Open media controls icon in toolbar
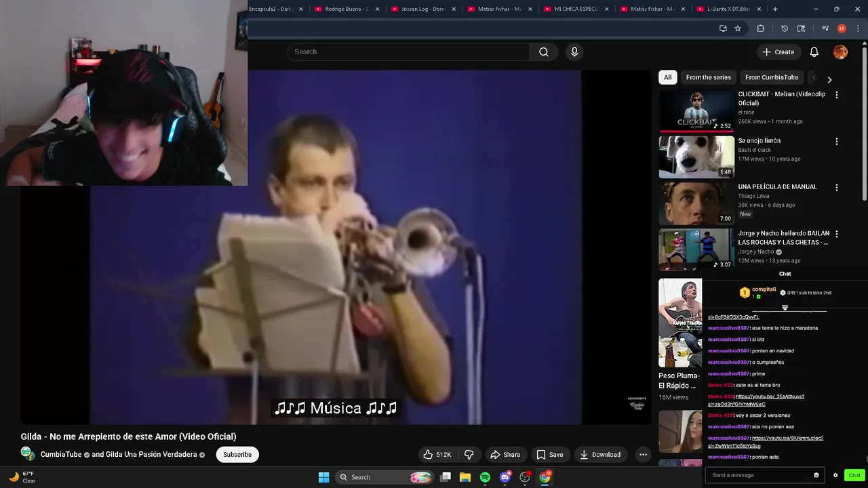868x488 pixels. point(825,28)
